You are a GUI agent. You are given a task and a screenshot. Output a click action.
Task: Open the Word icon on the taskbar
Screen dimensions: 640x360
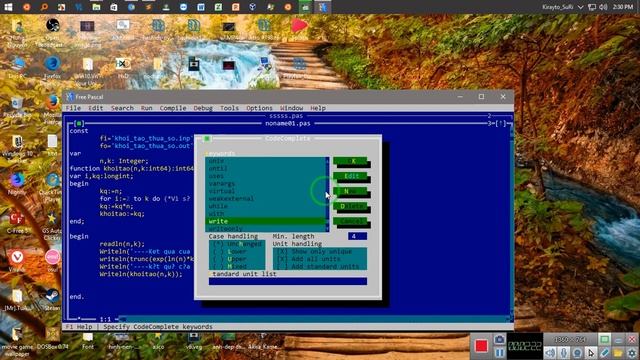[x=201, y=7]
